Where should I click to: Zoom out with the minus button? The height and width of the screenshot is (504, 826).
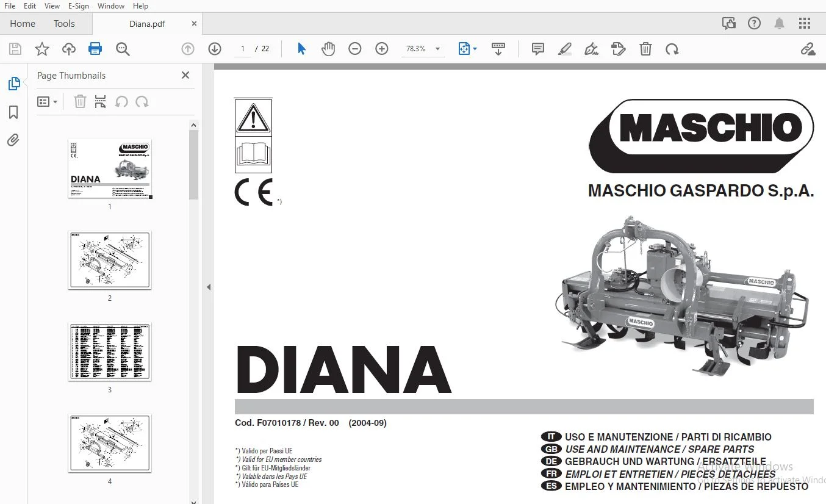click(x=355, y=49)
